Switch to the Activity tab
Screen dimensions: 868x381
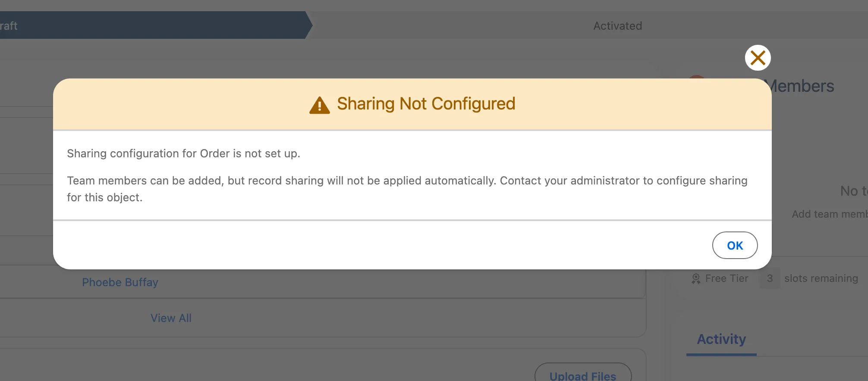tap(721, 339)
